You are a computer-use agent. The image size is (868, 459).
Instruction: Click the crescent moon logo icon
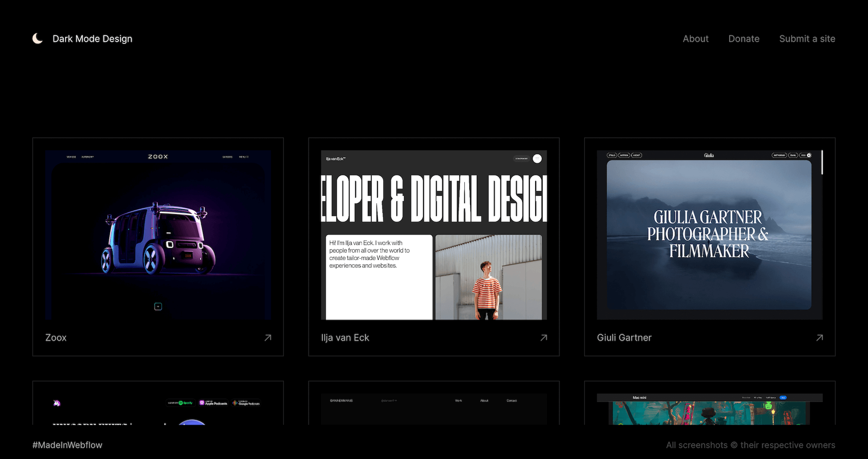(38, 38)
